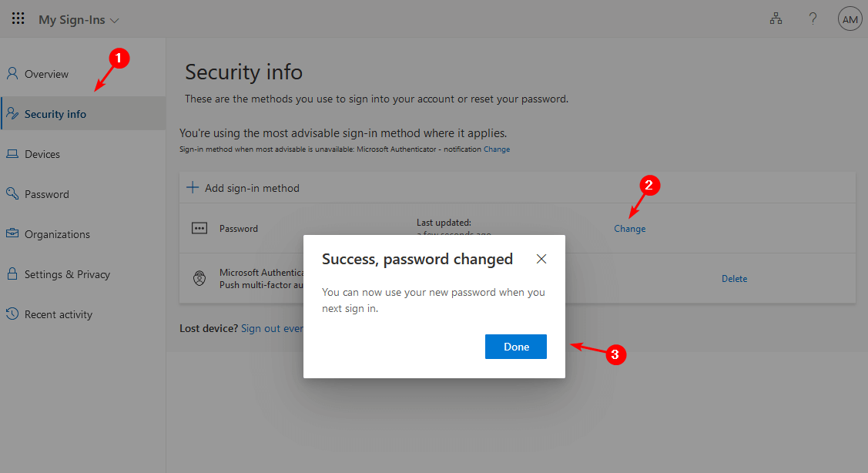The image size is (868, 473).
Task: Open the AM account profile avatar
Action: click(x=850, y=20)
